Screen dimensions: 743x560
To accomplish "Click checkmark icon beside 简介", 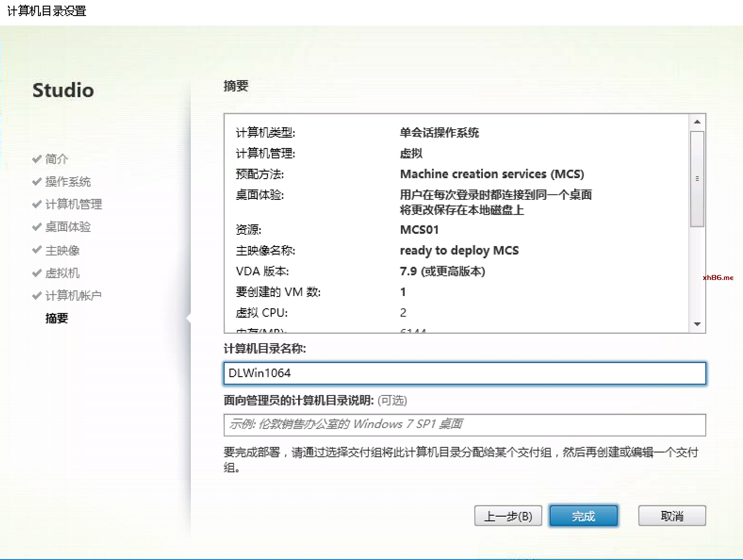I will tap(37, 159).
